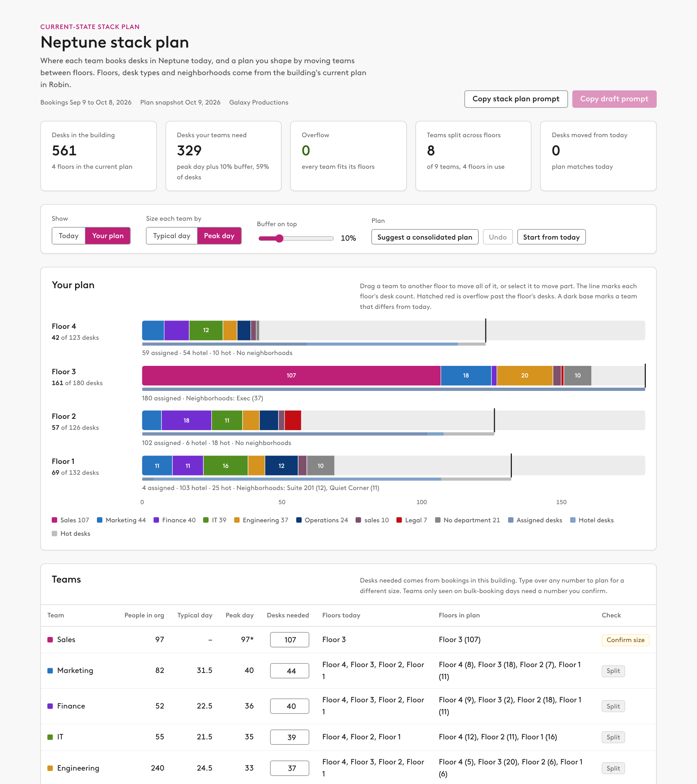Click the Desks needed column header
Viewport: 697px width, 784px height.
tap(288, 615)
